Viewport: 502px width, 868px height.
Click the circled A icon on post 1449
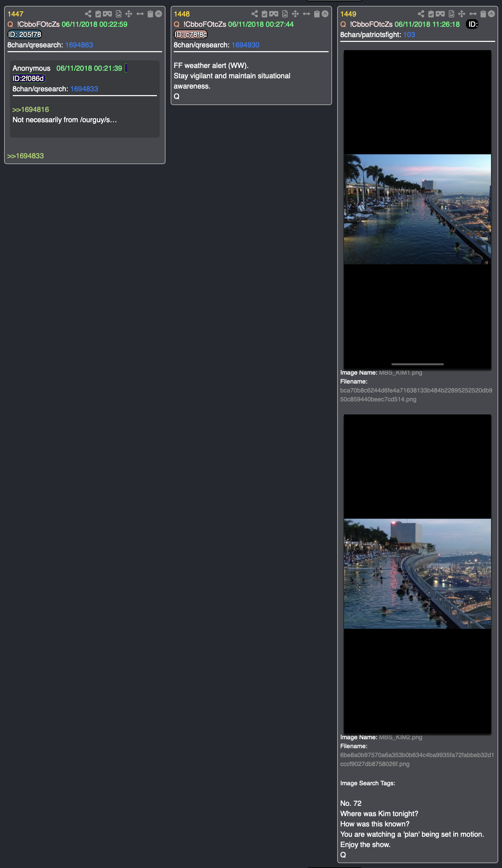491,14
